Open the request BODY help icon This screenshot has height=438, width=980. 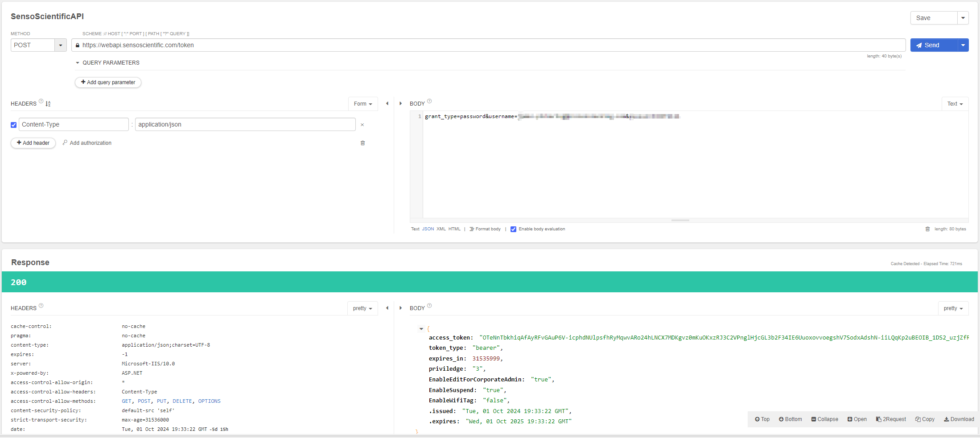(429, 101)
